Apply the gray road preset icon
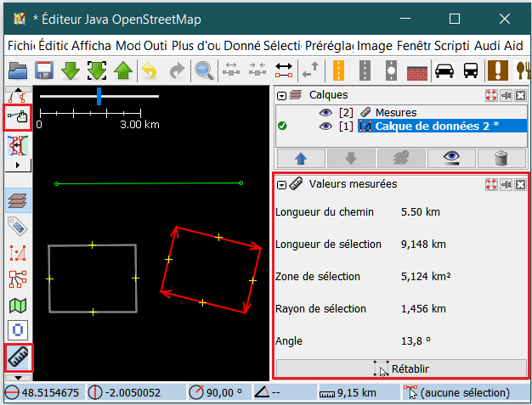Viewport: 532px width, 405px height. tap(365, 70)
